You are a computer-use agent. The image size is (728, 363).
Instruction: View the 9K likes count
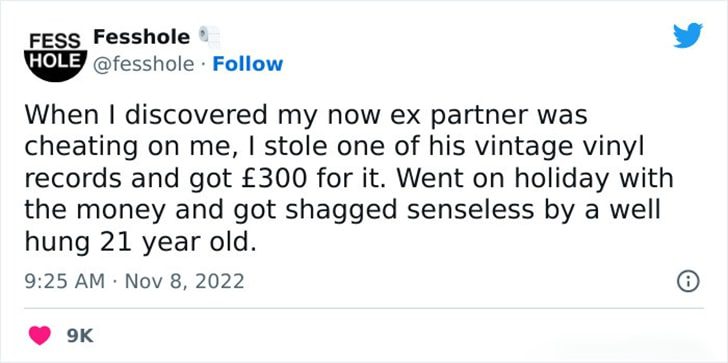(x=80, y=336)
